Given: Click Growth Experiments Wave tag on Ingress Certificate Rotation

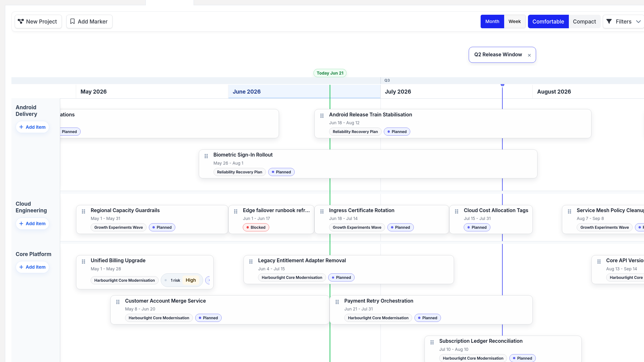Looking at the screenshot, I should tap(357, 227).
